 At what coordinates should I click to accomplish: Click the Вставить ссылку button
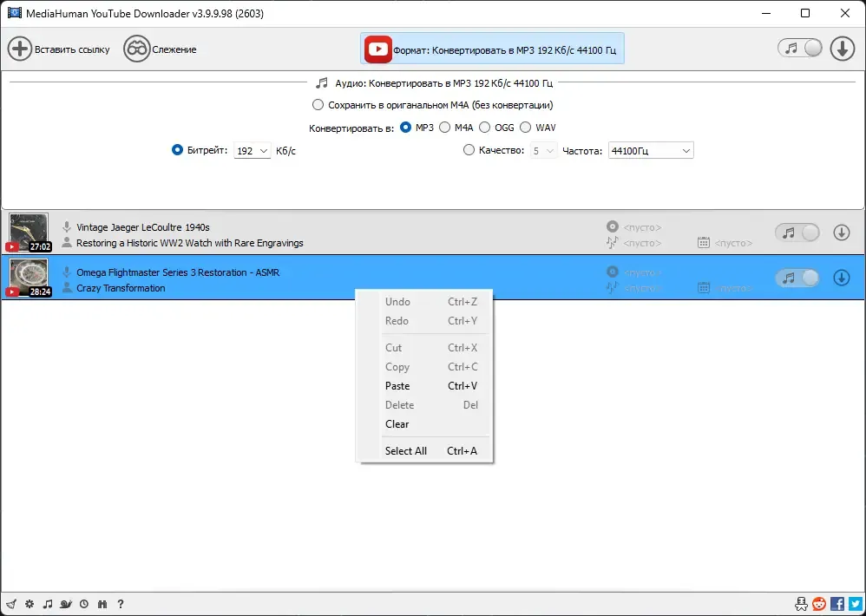pyautogui.click(x=58, y=49)
